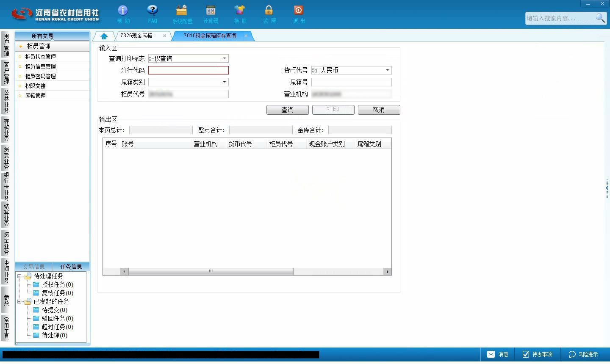610x364 pixels.
Task: Focus the 尾箱号 input field
Action: (x=352, y=82)
